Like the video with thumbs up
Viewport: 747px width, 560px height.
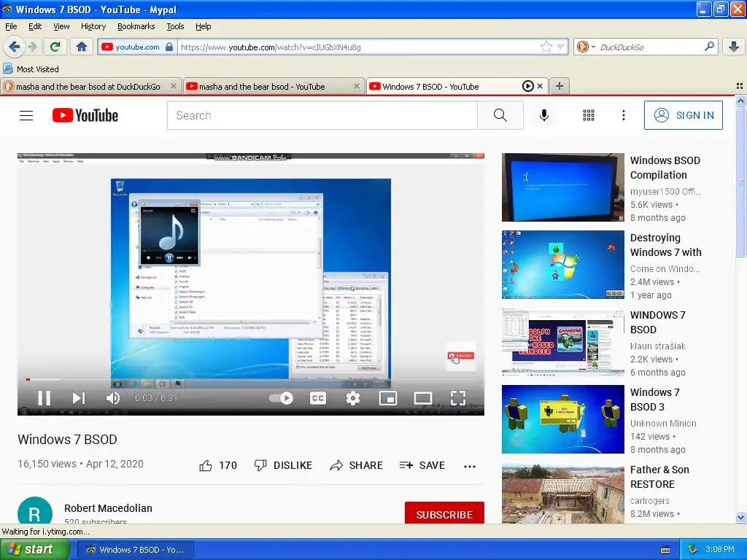(218, 465)
